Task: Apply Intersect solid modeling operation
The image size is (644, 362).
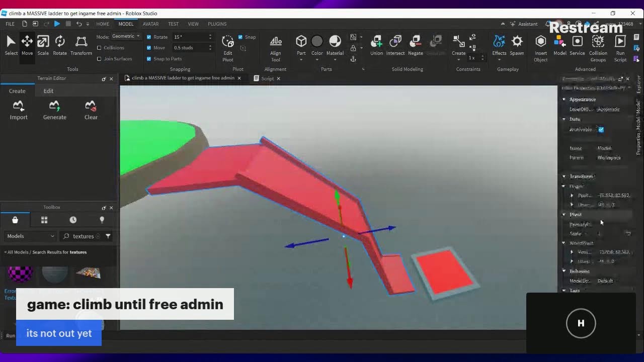Action: tap(395, 45)
